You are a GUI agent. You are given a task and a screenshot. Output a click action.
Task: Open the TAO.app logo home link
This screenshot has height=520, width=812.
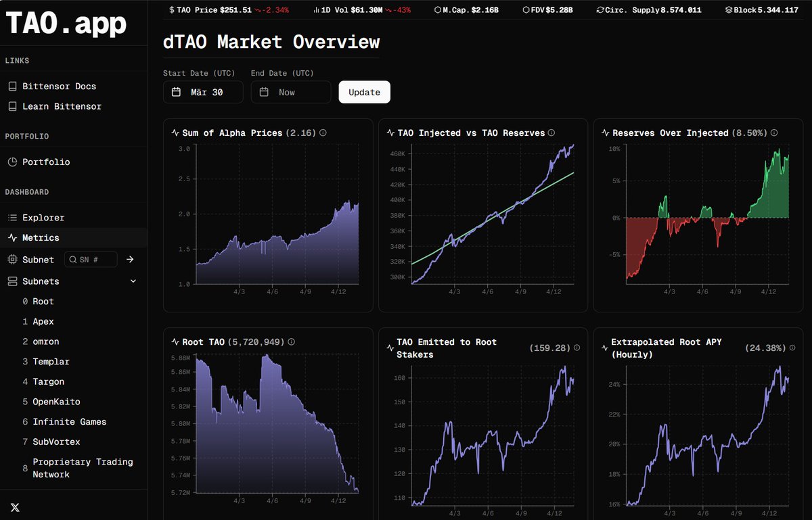pyautogui.click(x=66, y=23)
